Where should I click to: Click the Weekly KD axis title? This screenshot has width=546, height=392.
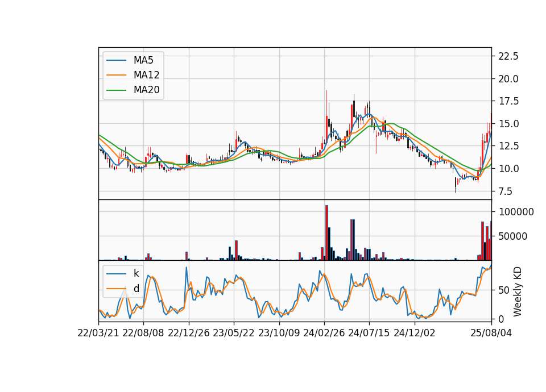(518, 291)
